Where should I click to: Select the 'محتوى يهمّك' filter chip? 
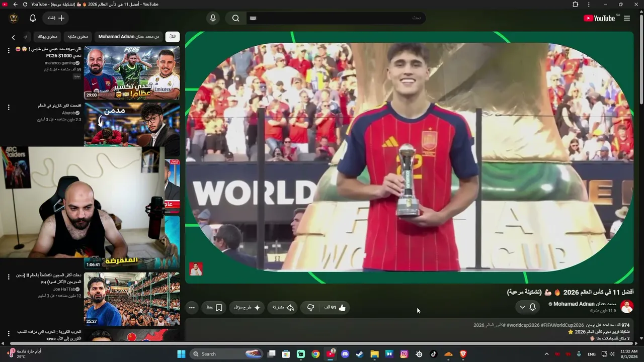(x=48, y=37)
